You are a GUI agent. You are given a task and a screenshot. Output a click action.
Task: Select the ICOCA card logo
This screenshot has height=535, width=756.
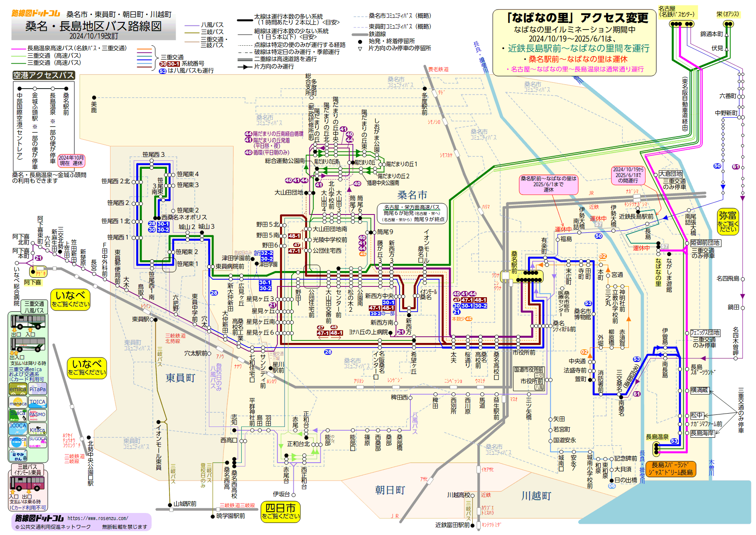tap(18, 429)
